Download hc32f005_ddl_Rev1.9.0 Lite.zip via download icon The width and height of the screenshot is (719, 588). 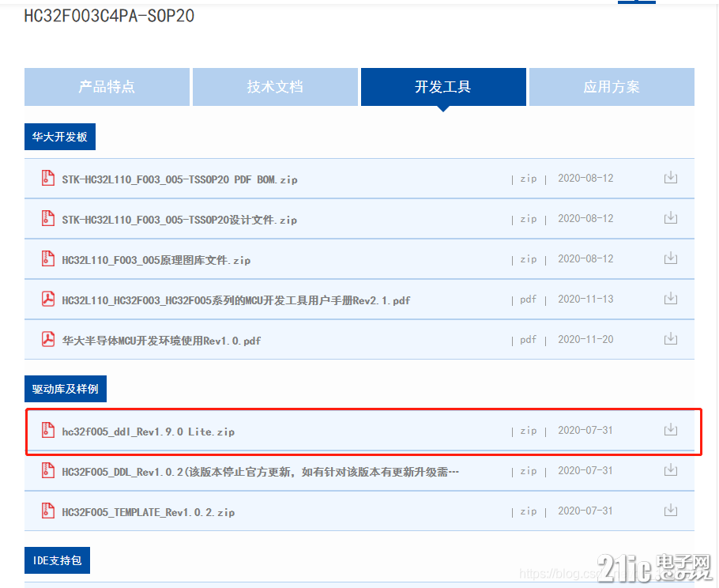coord(670,430)
